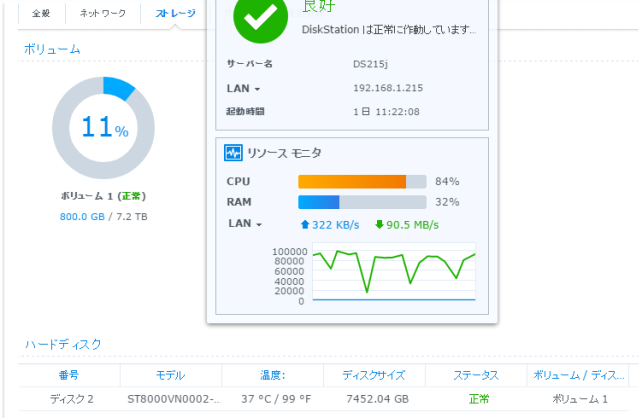Open the 全般 tab
This screenshot has height=418, width=642.
tap(41, 13)
